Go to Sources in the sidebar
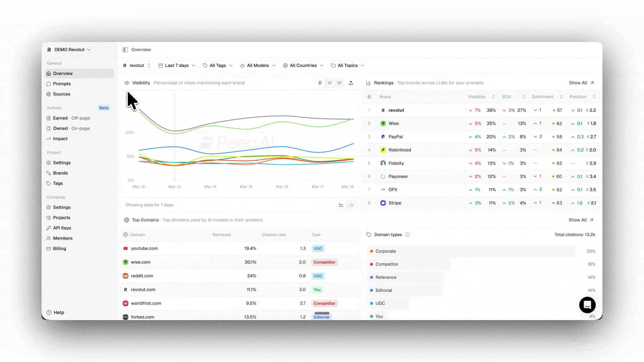 coord(79,94)
